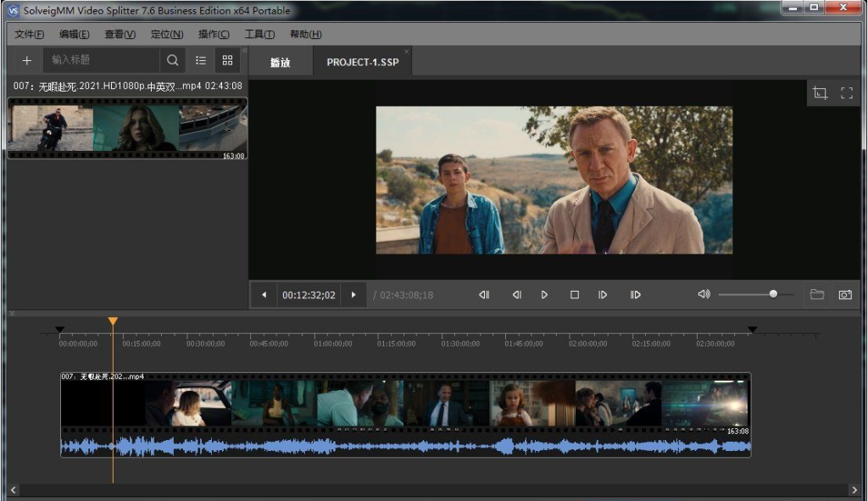Click the 02:00:00;00 mark on timeline ruler
Image resolution: width=868 pixels, height=501 pixels.
click(x=588, y=344)
